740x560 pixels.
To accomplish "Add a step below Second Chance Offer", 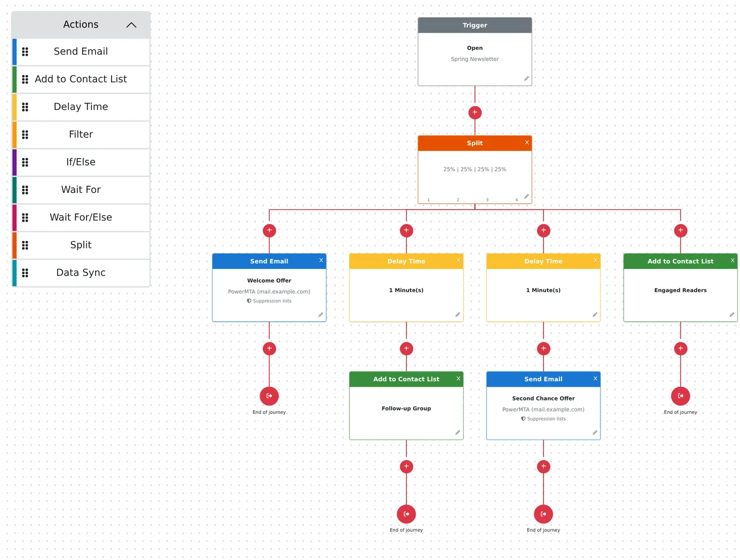I will (543, 466).
